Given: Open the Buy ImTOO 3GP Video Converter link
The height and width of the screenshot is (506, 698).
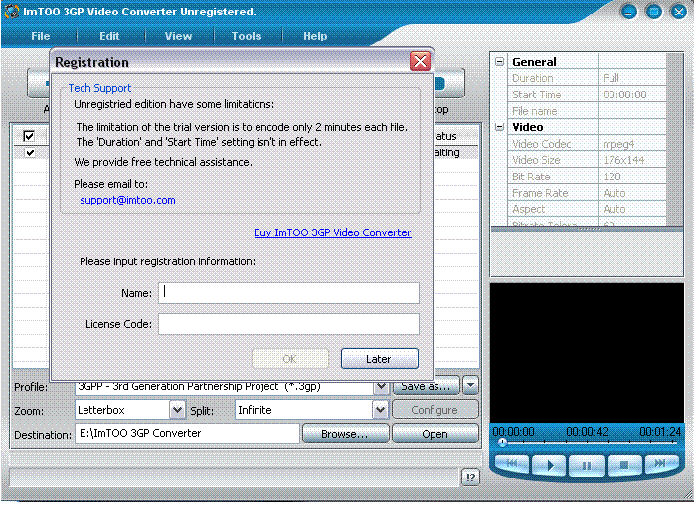Looking at the screenshot, I should (333, 232).
